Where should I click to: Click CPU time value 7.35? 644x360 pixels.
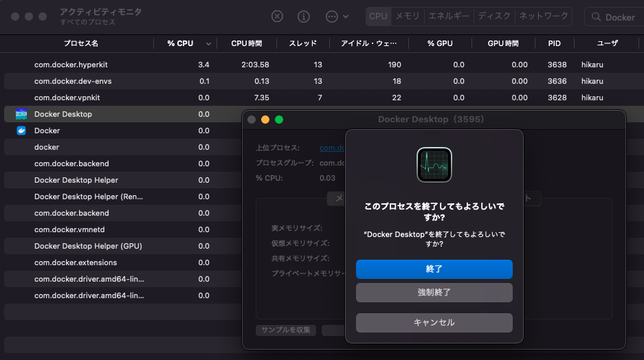[x=262, y=98]
